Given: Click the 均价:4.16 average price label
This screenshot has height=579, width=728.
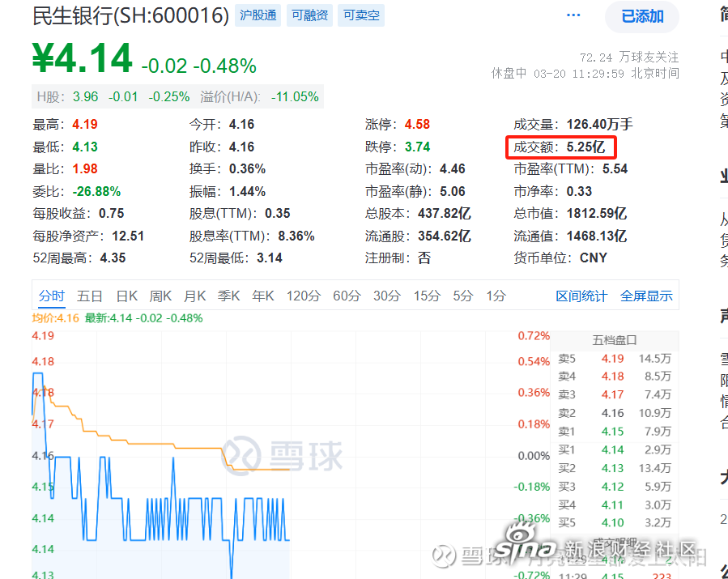Looking at the screenshot, I should click(x=55, y=318).
